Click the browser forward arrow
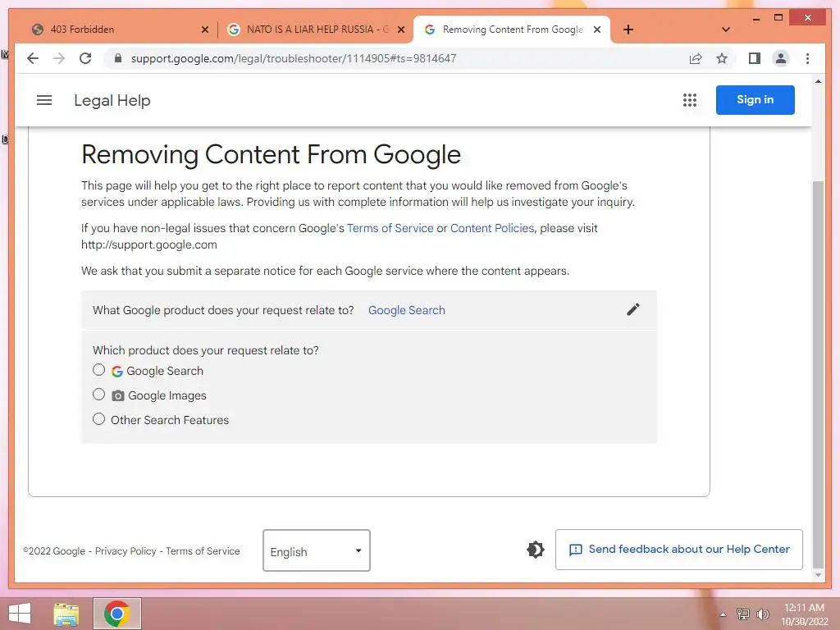The height and width of the screenshot is (630, 840). 59,58
